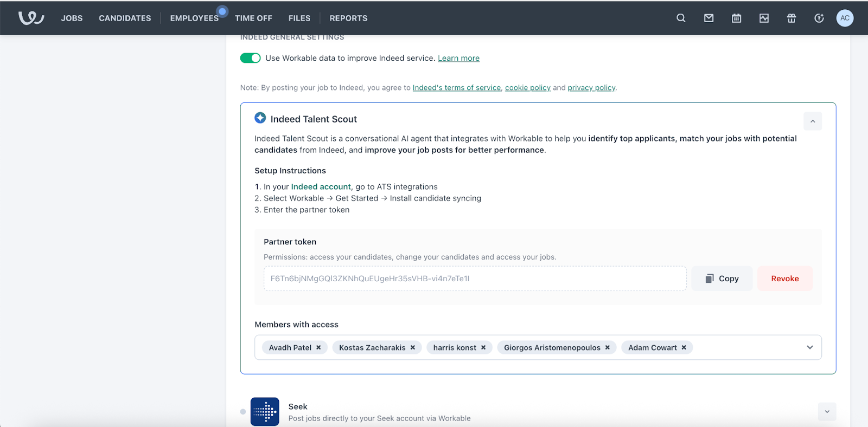
Task: Open the search icon in header
Action: [681, 18]
